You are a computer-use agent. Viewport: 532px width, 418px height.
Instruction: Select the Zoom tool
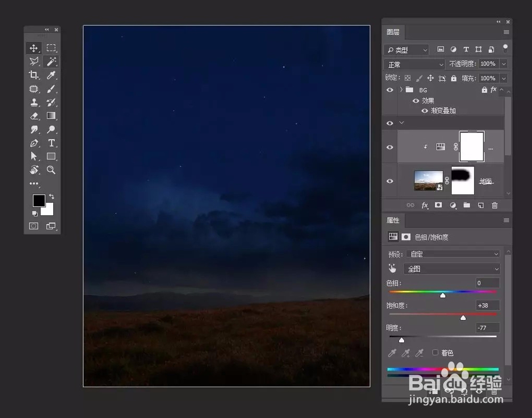[51, 170]
